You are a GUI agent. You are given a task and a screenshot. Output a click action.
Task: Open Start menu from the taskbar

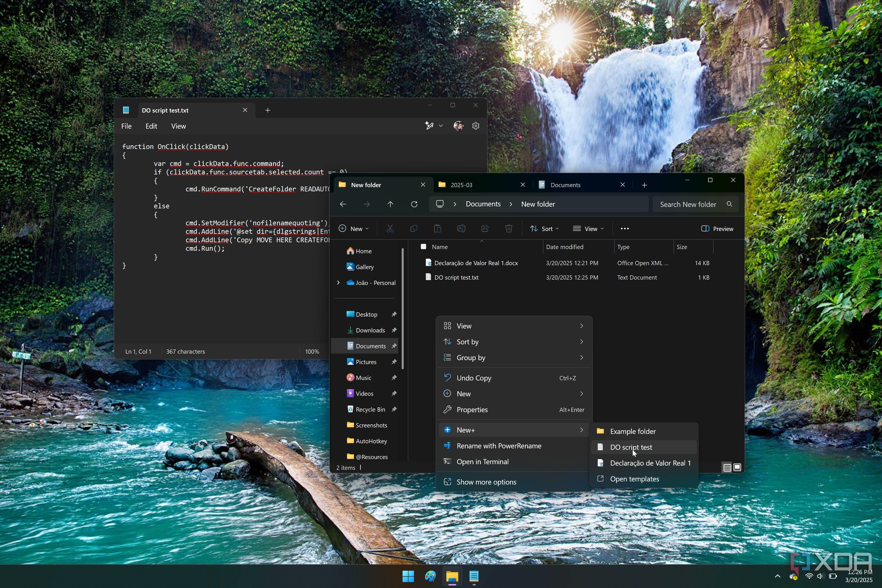[x=408, y=576]
